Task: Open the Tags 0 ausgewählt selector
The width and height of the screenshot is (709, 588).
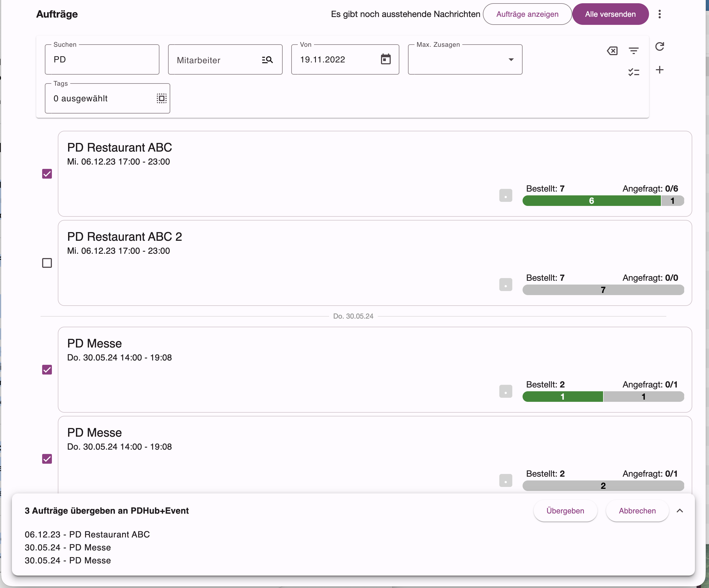Action: click(x=107, y=98)
